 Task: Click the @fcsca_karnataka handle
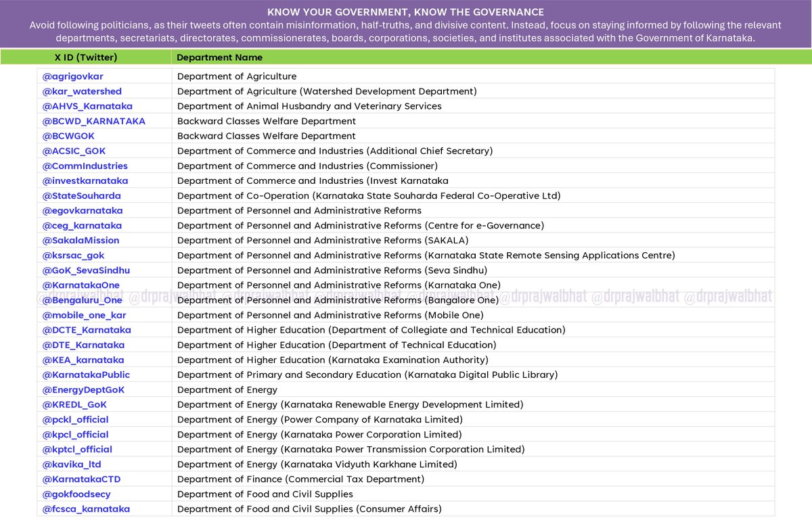[86, 508]
